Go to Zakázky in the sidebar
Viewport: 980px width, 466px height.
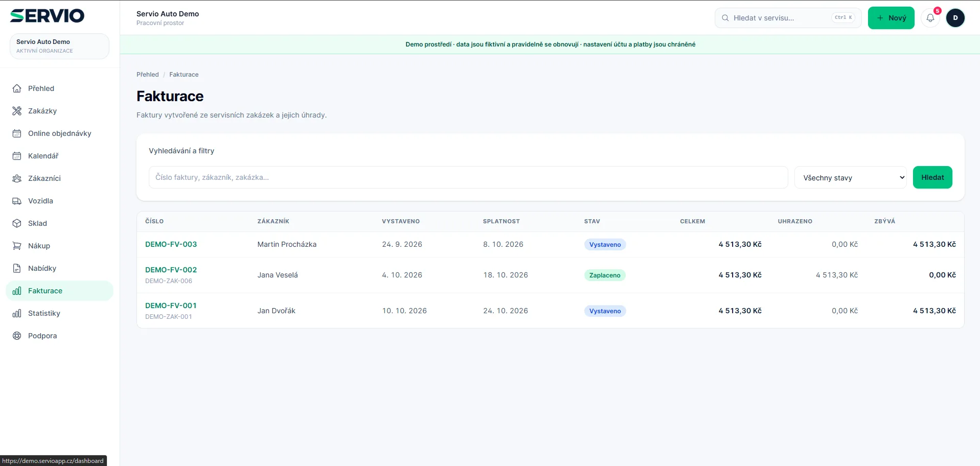point(59,111)
